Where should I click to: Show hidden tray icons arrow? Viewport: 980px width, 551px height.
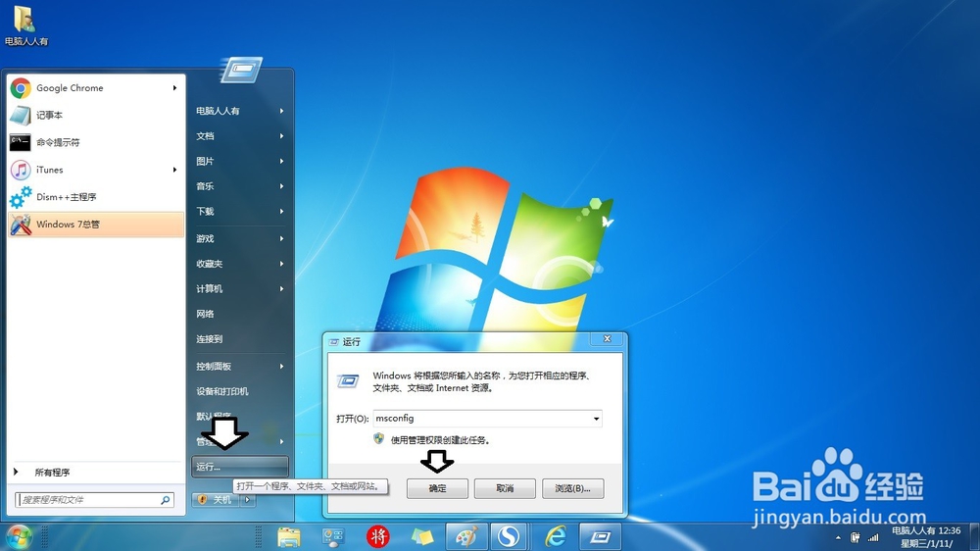tap(838, 538)
